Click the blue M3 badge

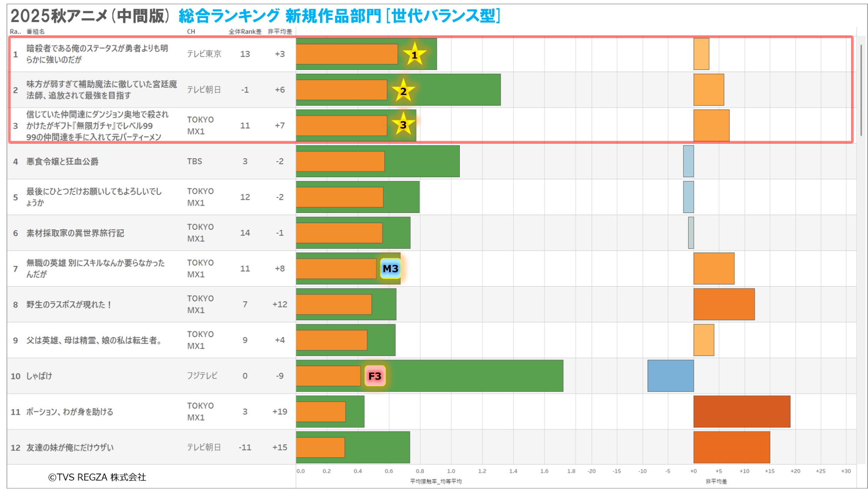(390, 268)
